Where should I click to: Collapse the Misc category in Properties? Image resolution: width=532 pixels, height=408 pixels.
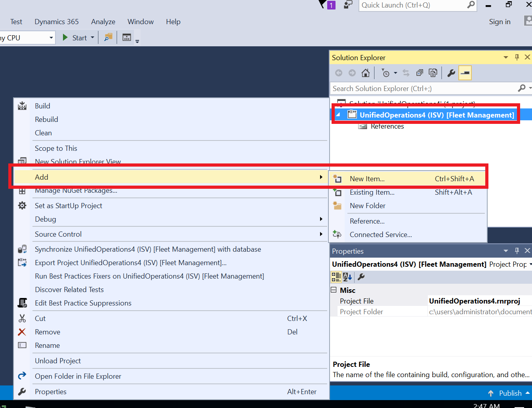click(334, 290)
